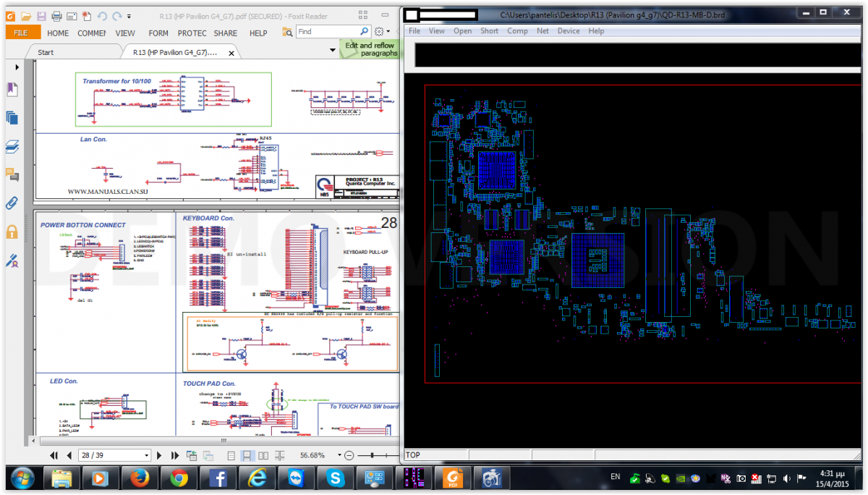Open the COMMENT ribbon tab
The height and width of the screenshot is (495, 868).
coord(92,33)
